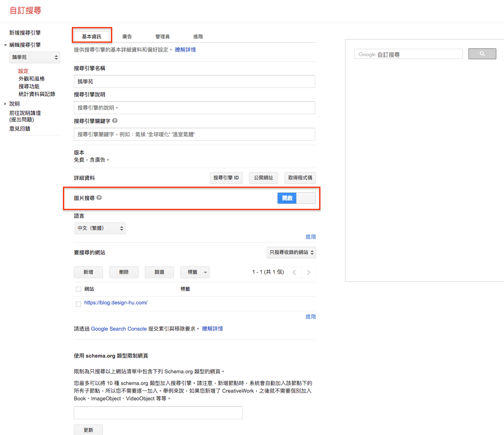The height and width of the screenshot is (435, 504).
Task: Open the Google Search Console link
Action: click(119, 329)
